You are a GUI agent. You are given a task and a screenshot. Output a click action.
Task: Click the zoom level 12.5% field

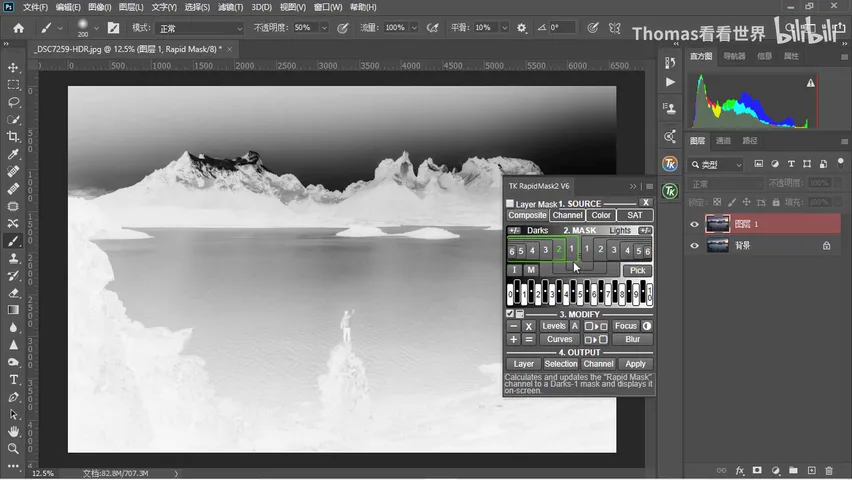click(43, 473)
